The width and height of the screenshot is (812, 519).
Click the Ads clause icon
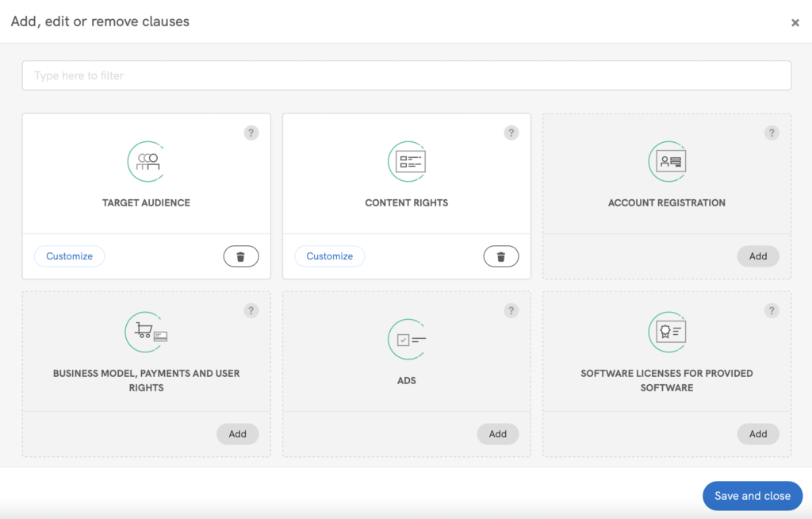point(407,340)
